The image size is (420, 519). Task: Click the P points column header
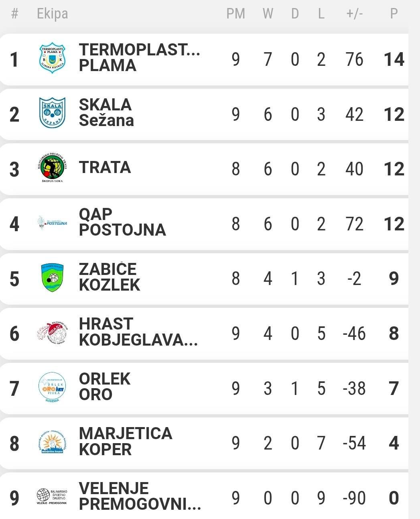tap(394, 14)
